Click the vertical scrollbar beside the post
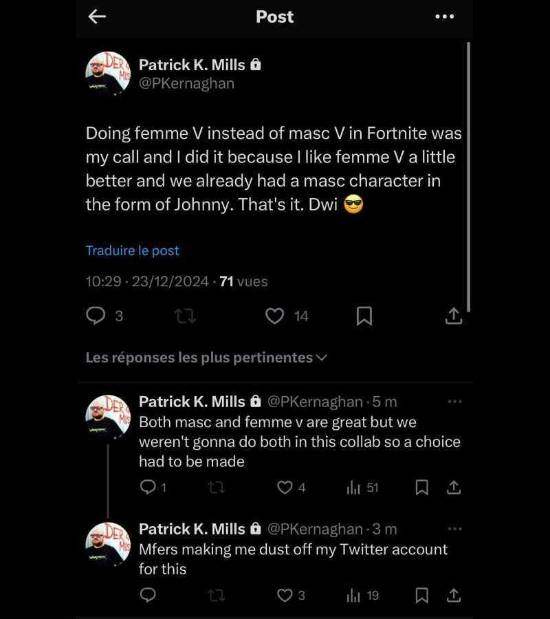Screen dimensions: 550x619 pyautogui.click(x=468, y=177)
